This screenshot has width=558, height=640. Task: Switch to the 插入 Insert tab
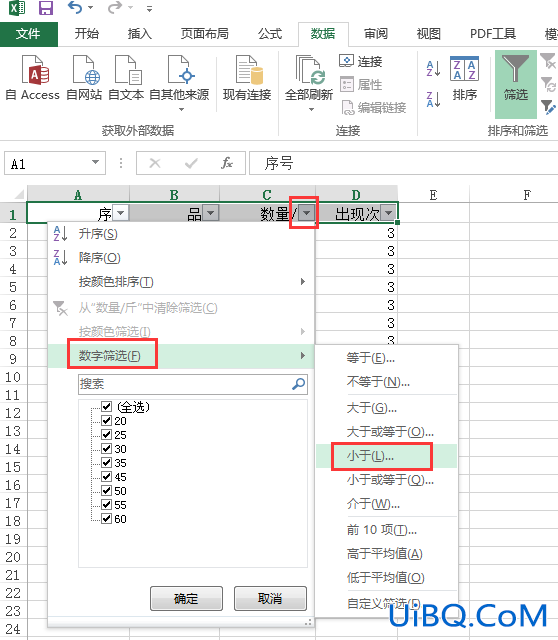coord(140,34)
